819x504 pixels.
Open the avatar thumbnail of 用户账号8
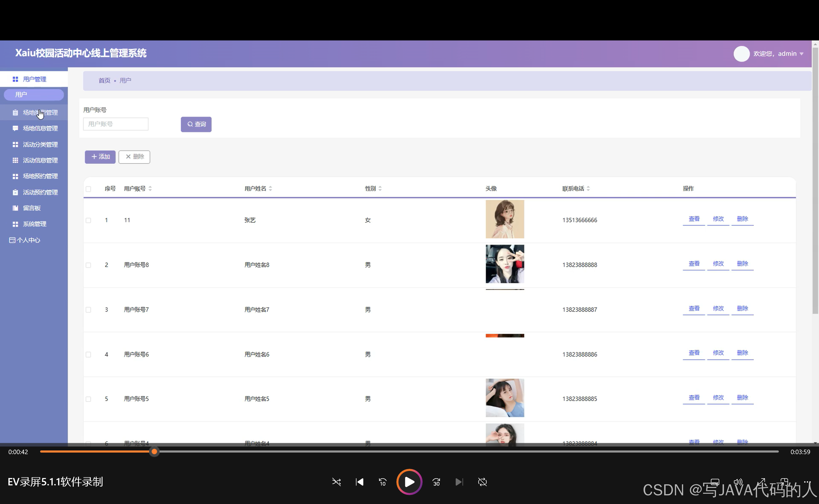(505, 264)
